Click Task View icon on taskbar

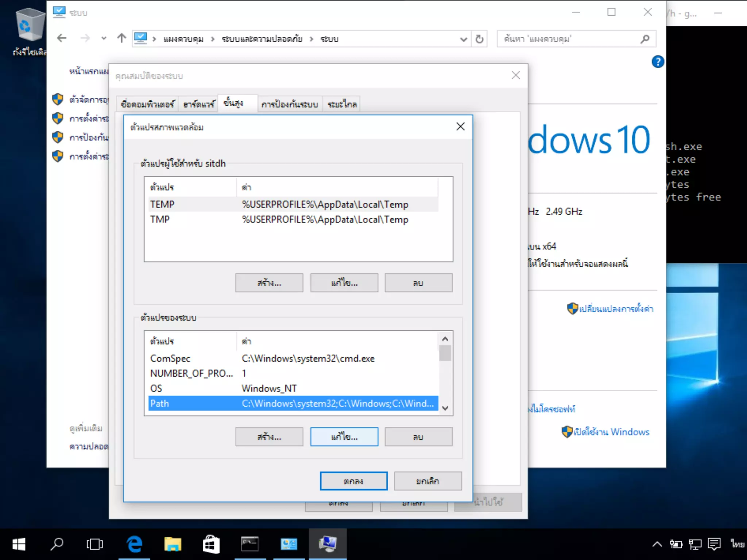tap(95, 544)
